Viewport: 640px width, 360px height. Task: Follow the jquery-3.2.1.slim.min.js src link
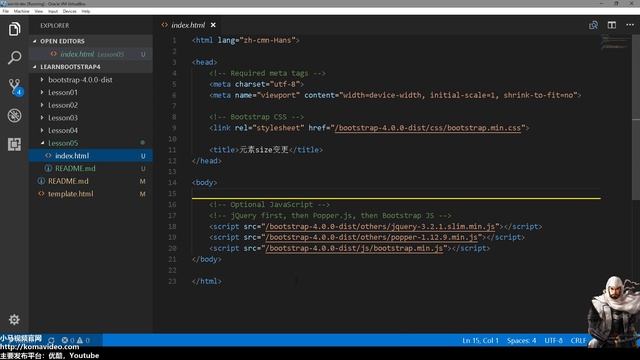click(380, 226)
